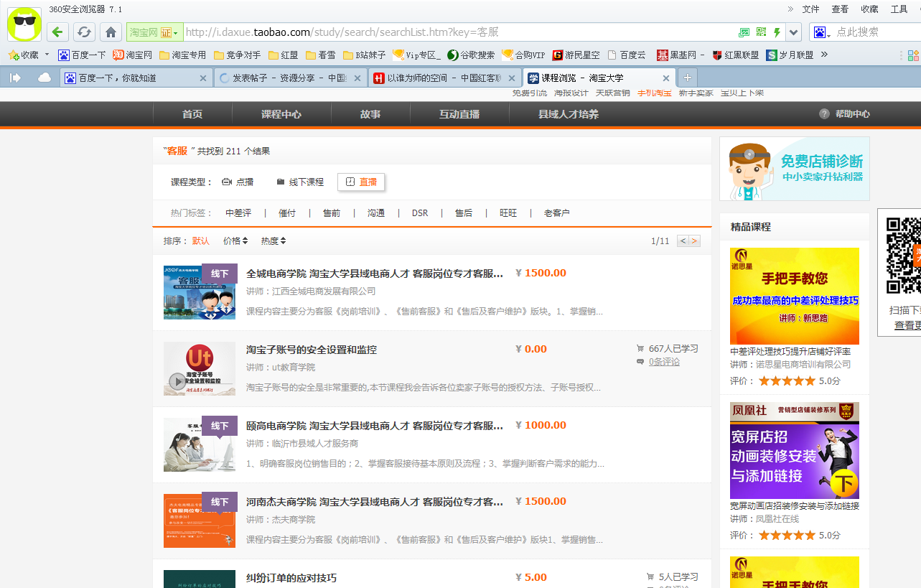Filter by the DSR hot tag
Image resolution: width=921 pixels, height=588 pixels.
point(420,213)
